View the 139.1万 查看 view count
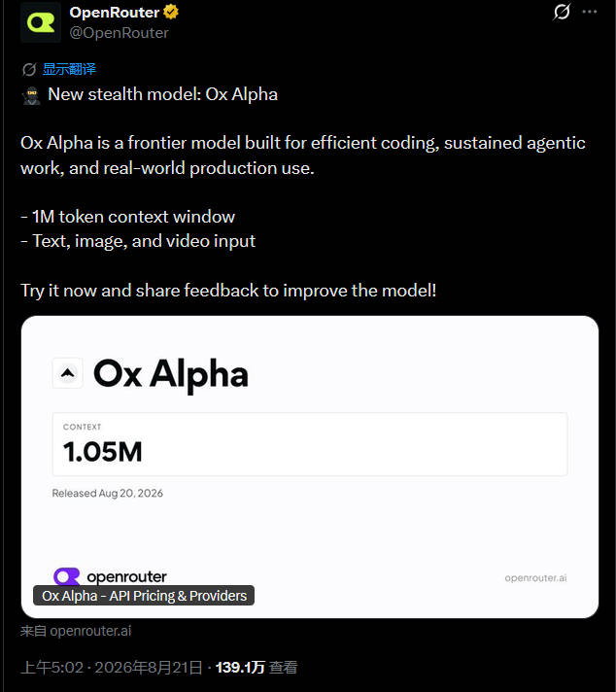616x692 pixels. [x=257, y=667]
